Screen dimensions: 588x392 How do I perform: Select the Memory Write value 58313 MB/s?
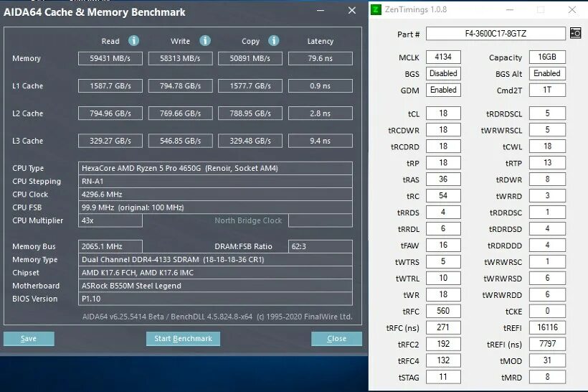tap(181, 59)
